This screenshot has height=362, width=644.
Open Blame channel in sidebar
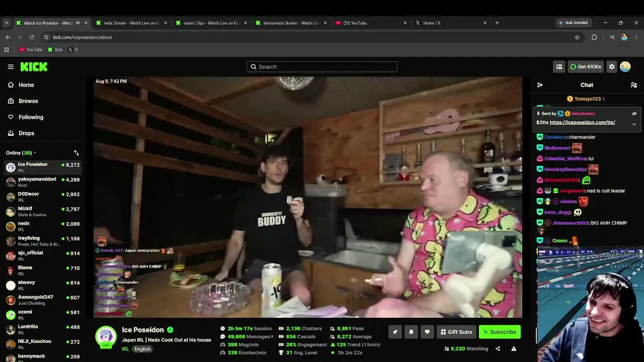click(43, 270)
